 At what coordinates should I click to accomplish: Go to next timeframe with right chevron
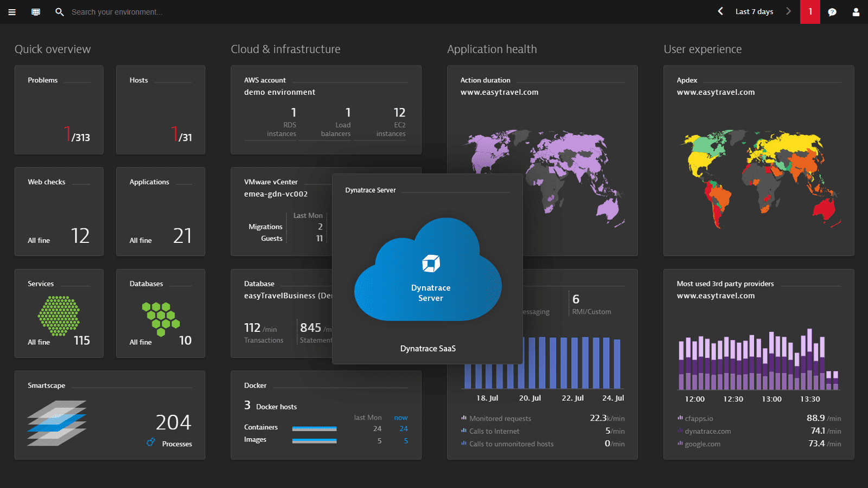point(788,11)
